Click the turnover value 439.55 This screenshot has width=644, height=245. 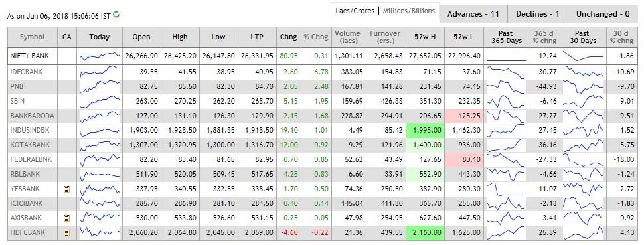[392, 233]
